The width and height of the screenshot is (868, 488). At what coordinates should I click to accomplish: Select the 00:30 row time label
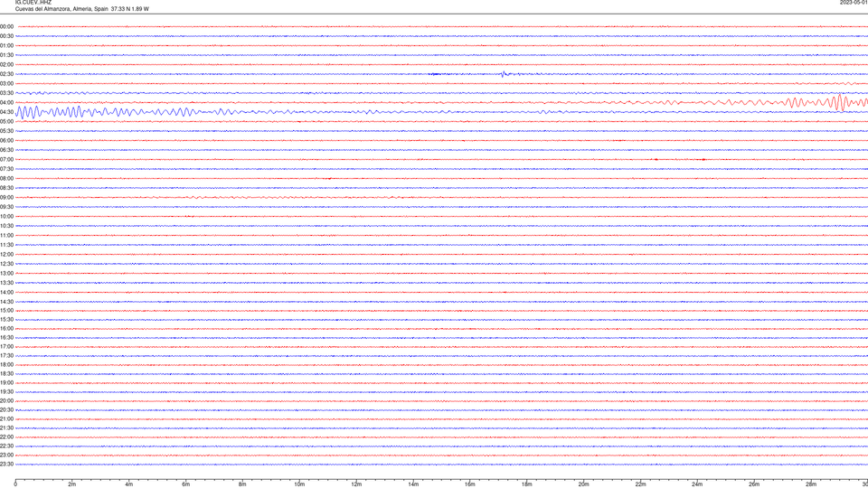6,36
